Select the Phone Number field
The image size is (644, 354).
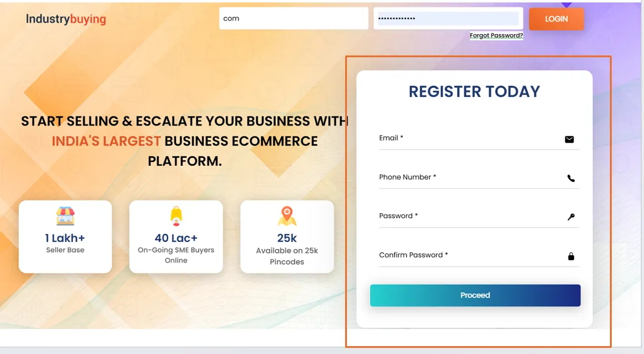coord(469,178)
